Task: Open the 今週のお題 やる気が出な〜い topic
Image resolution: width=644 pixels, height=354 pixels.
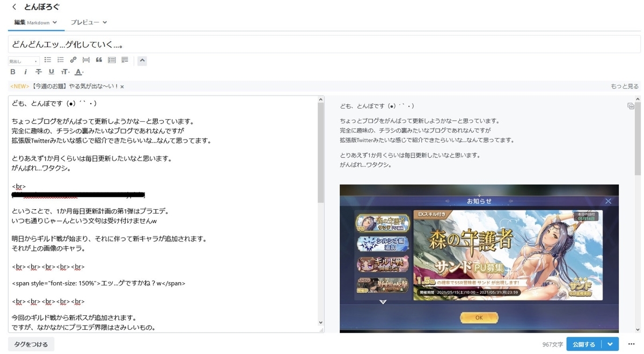Action: (75, 86)
